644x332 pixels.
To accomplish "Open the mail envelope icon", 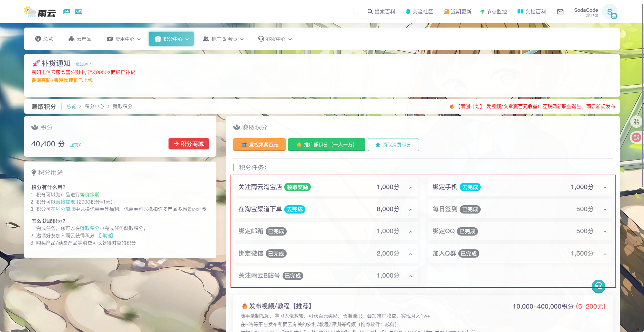I will tap(560, 11).
